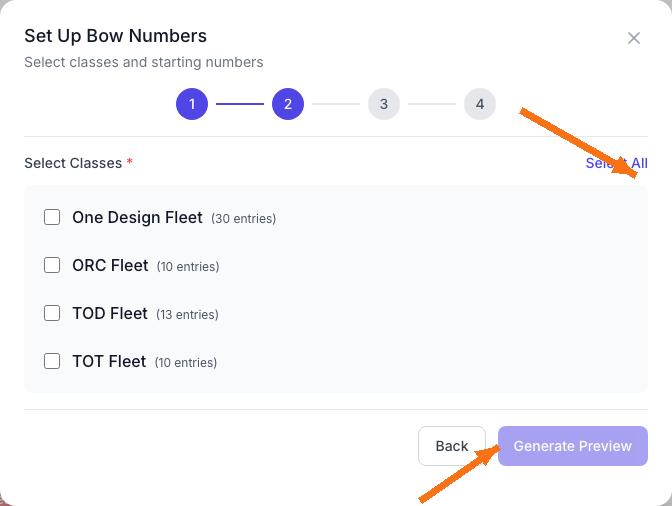
Task: Click the step 2 circle indicator
Action: 287,104
